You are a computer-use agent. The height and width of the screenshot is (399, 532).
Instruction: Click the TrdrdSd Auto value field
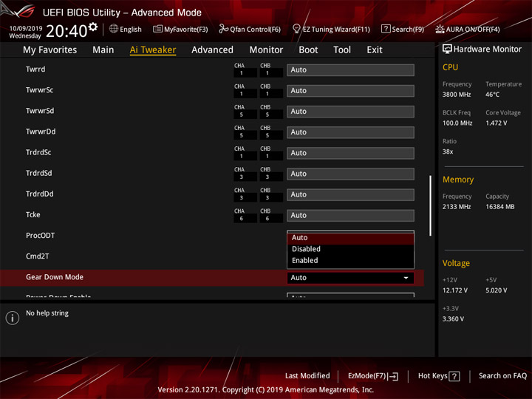point(350,174)
